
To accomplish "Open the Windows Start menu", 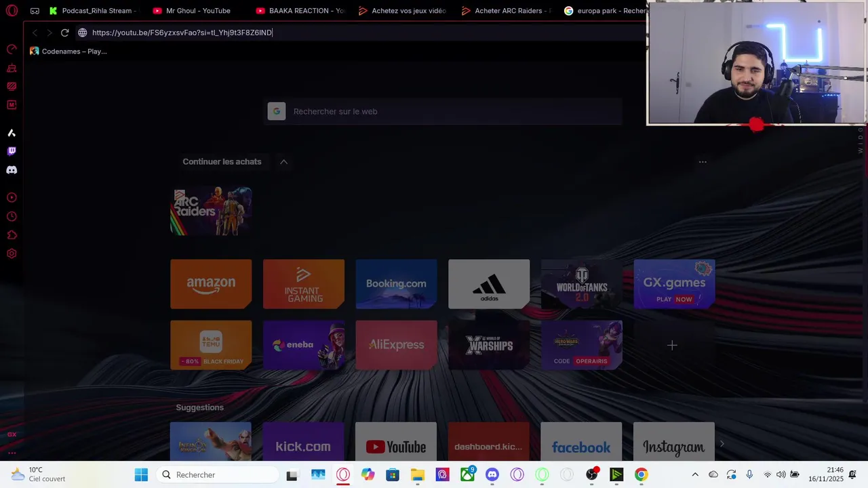I will point(141,474).
